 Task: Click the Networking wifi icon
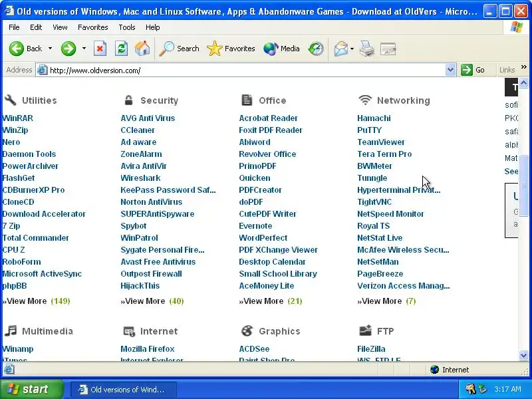point(365,100)
